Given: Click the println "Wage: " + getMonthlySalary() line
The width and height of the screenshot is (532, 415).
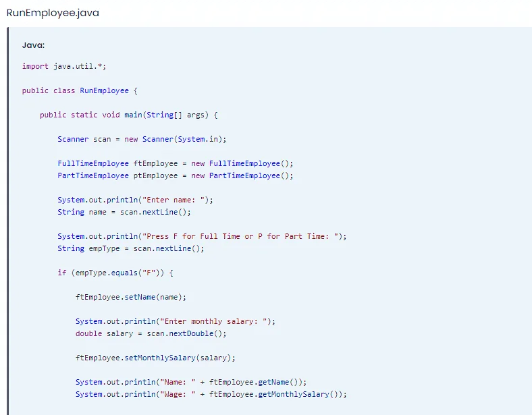Looking at the screenshot, I should (x=211, y=394).
